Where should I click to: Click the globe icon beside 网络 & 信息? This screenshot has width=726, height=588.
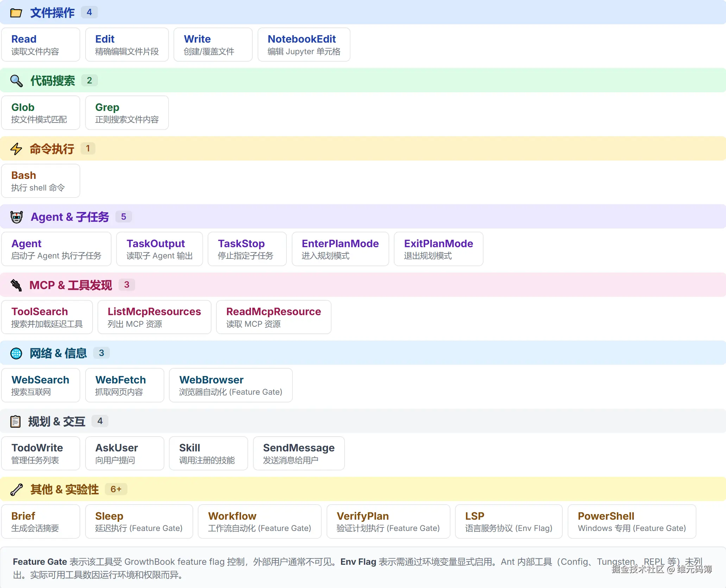coord(16,353)
